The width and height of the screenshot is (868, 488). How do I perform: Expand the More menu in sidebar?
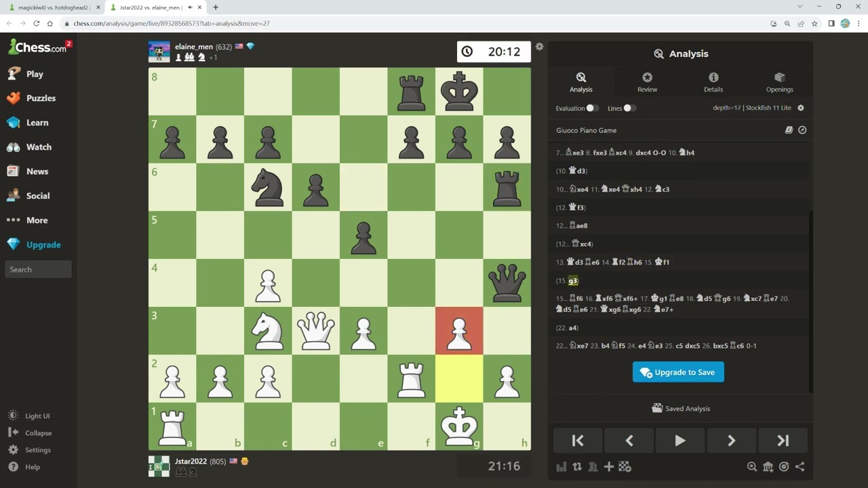click(38, 220)
